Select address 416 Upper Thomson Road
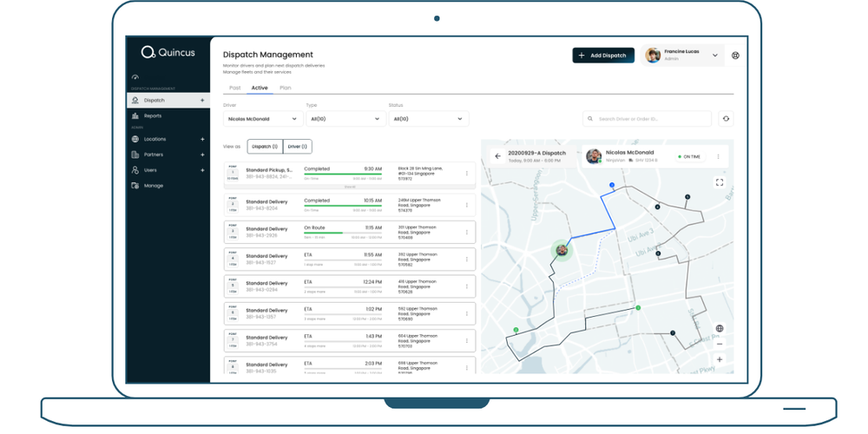Image resolution: width=868 pixels, height=434 pixels. point(418,286)
